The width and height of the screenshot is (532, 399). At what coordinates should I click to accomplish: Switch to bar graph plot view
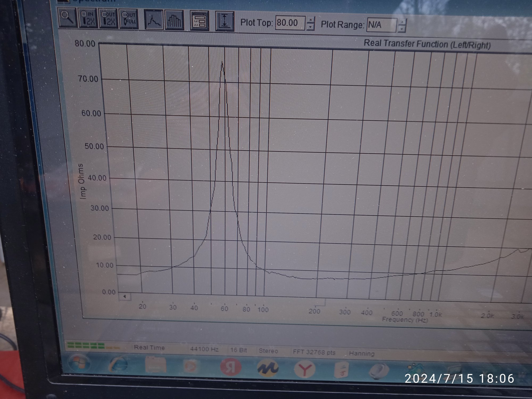174,20
